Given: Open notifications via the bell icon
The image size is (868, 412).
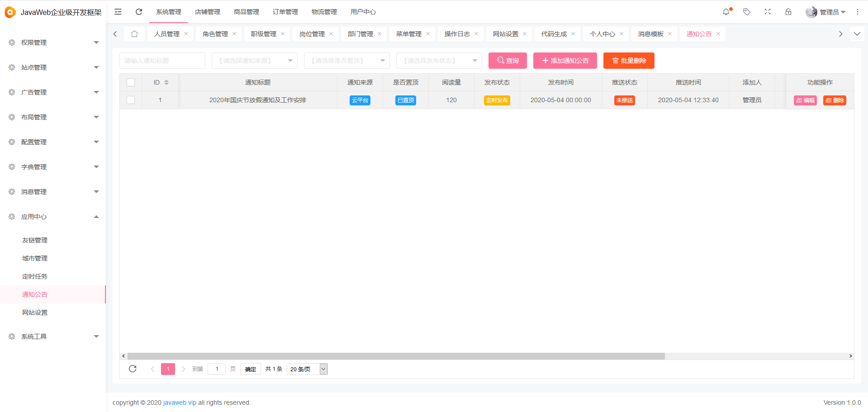Looking at the screenshot, I should point(726,12).
